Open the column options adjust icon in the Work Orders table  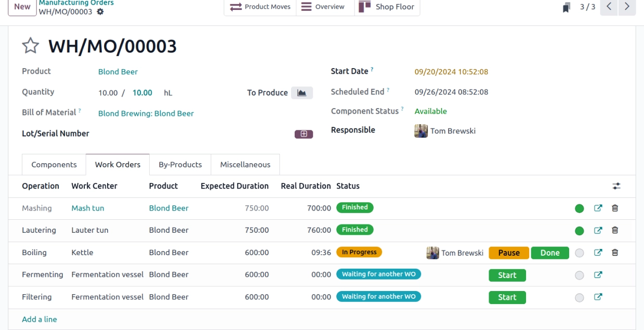(x=616, y=186)
